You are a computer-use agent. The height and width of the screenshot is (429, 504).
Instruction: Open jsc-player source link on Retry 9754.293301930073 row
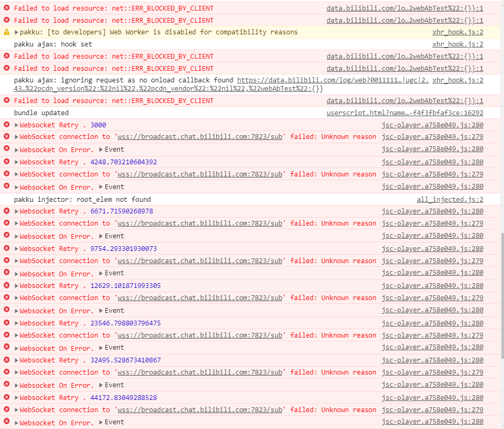point(433,249)
